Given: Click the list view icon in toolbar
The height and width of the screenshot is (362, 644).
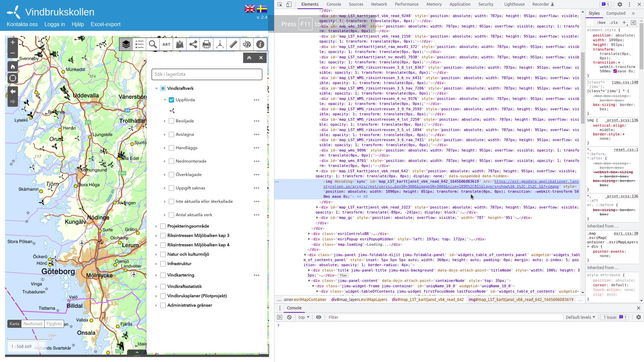Looking at the screenshot, I should click(139, 44).
